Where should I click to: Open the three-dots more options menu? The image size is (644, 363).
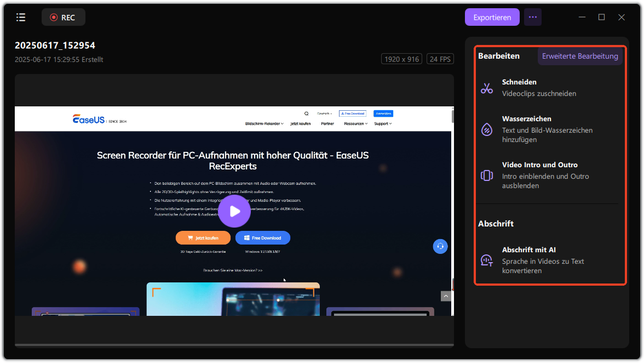532,17
